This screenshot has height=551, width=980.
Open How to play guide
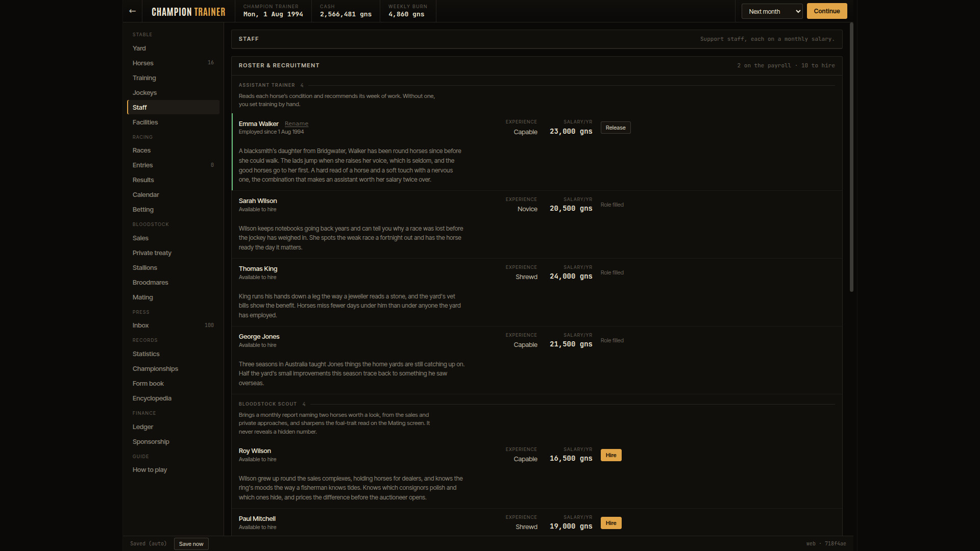(x=173, y=470)
